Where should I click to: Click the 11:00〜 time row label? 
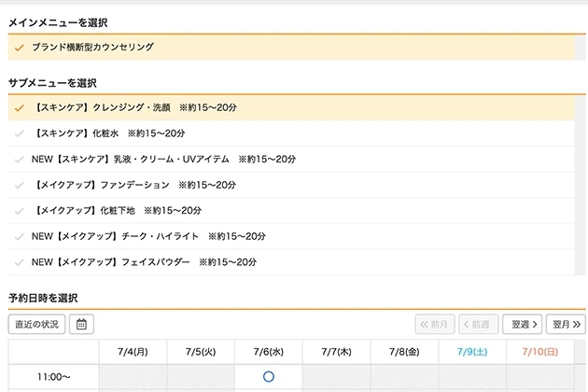click(x=53, y=377)
